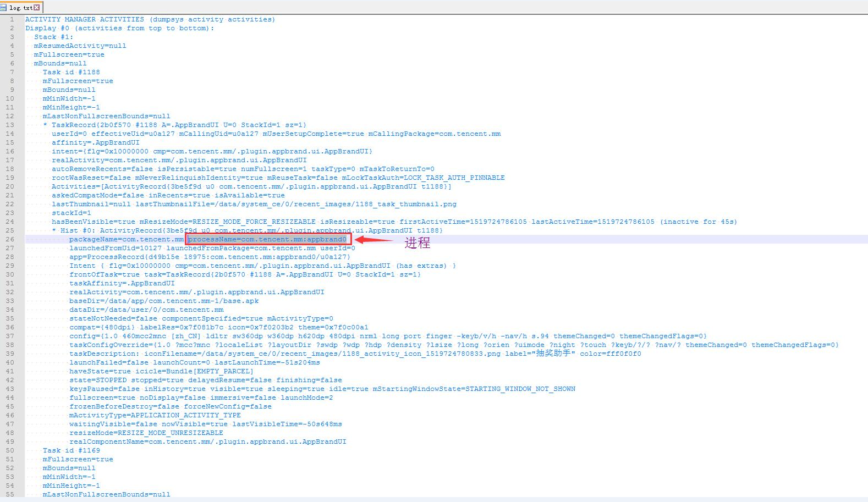The height and width of the screenshot is (502, 868).
Task: Click the 'autoRemoveRecents=false' line
Action: pos(243,169)
